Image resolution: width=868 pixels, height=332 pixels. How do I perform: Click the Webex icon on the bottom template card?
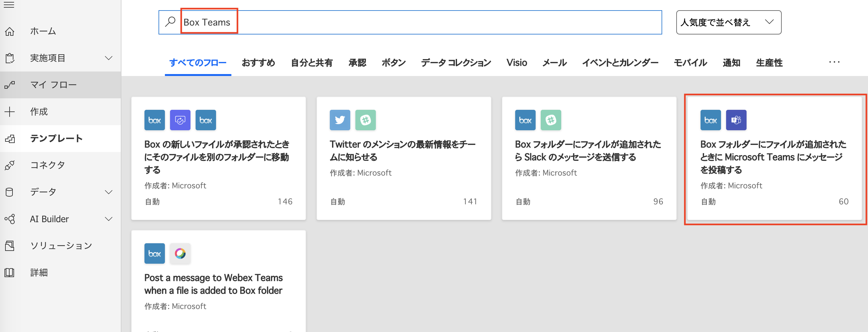(180, 253)
